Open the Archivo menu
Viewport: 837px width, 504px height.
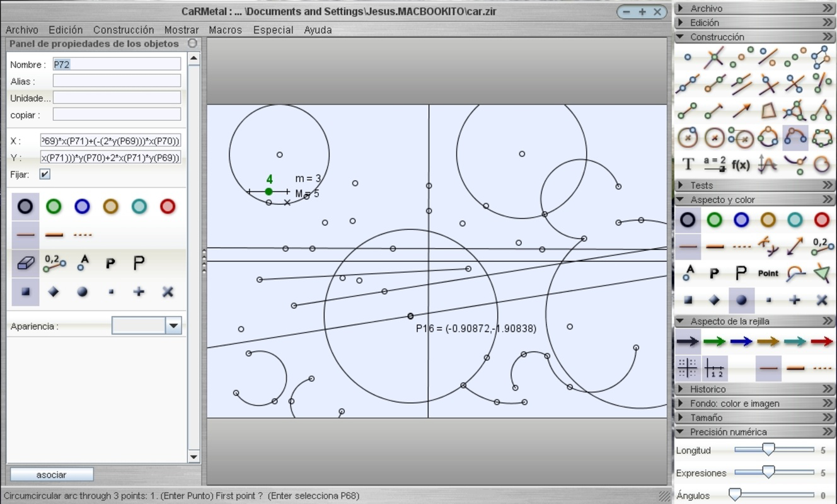coord(22,30)
